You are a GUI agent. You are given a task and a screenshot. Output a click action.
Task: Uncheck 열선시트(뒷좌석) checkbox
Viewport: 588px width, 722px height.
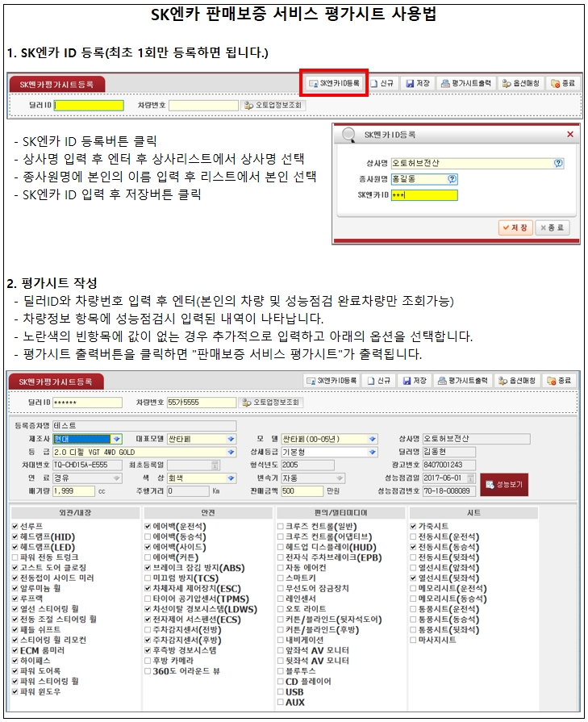tap(413, 578)
